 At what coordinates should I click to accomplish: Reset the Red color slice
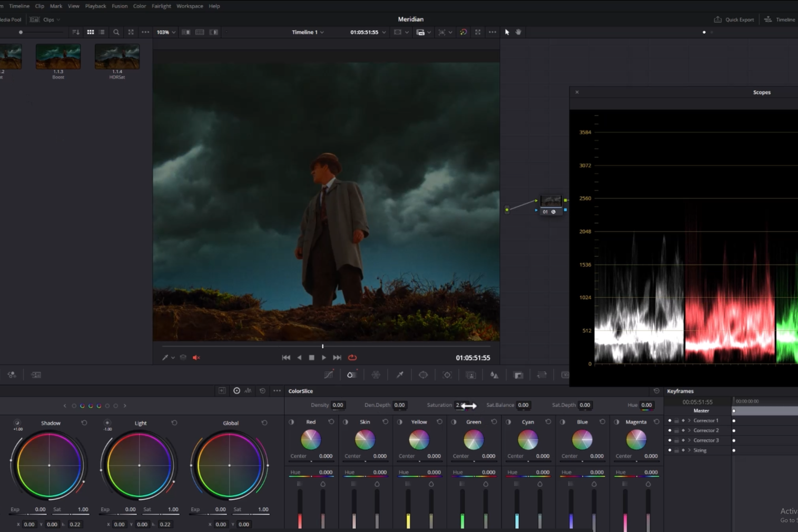coord(331,422)
